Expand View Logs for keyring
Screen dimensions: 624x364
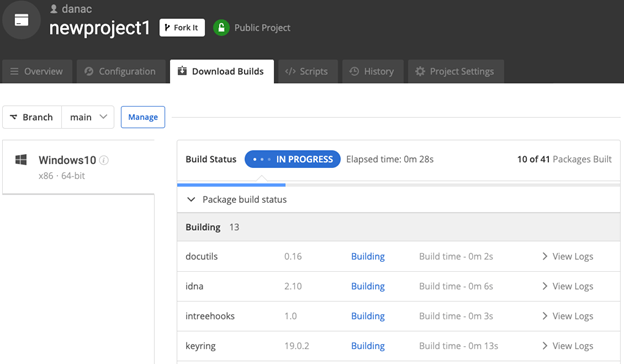point(568,346)
